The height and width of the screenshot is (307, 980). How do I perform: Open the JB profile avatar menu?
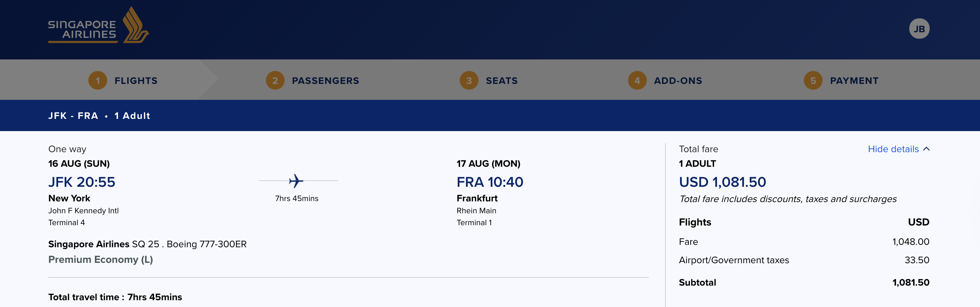pyautogui.click(x=919, y=28)
